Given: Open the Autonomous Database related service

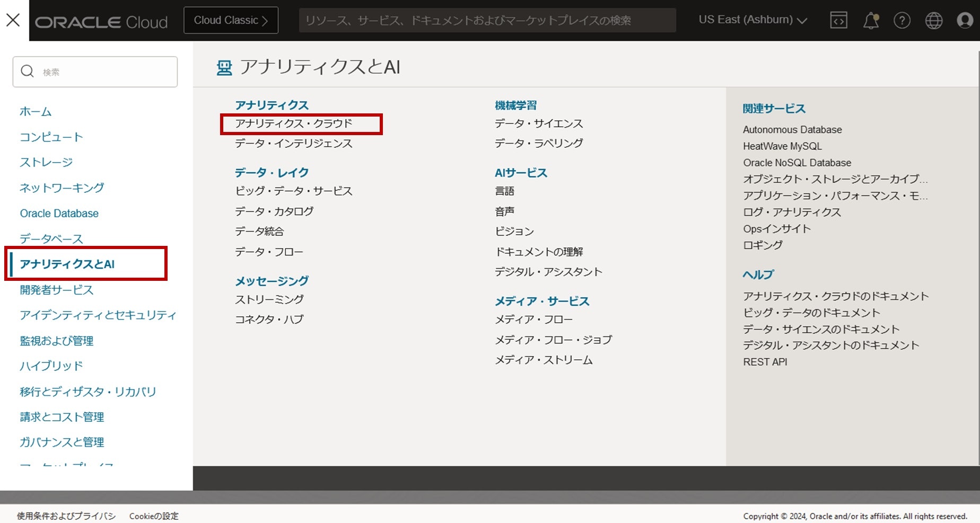Looking at the screenshot, I should [x=792, y=130].
